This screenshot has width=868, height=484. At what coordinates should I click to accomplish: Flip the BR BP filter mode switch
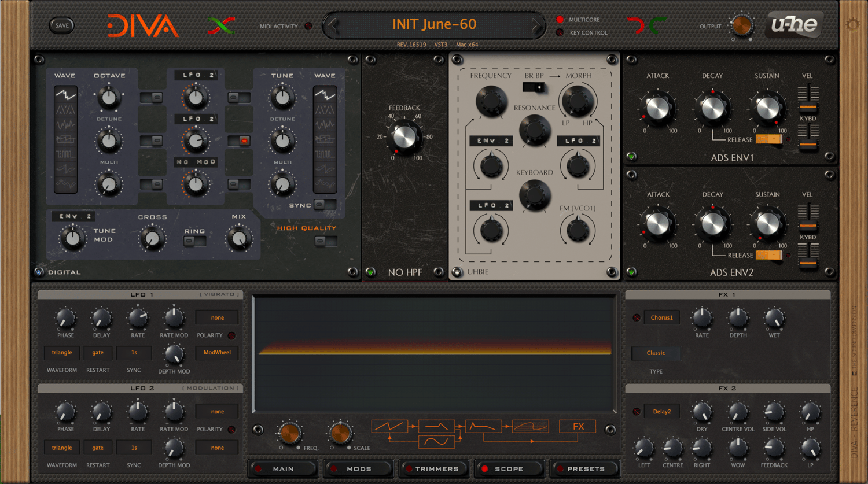pyautogui.click(x=534, y=87)
